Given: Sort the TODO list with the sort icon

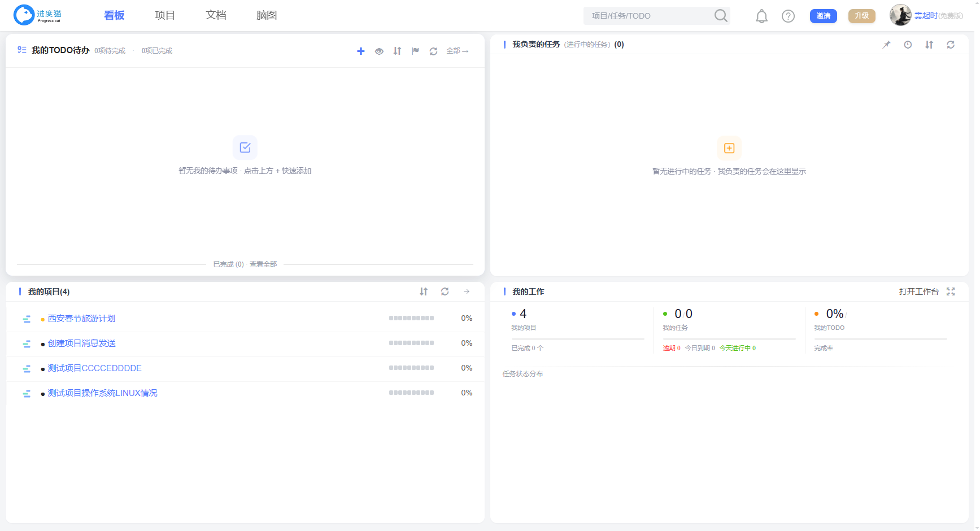Looking at the screenshot, I should coord(397,51).
